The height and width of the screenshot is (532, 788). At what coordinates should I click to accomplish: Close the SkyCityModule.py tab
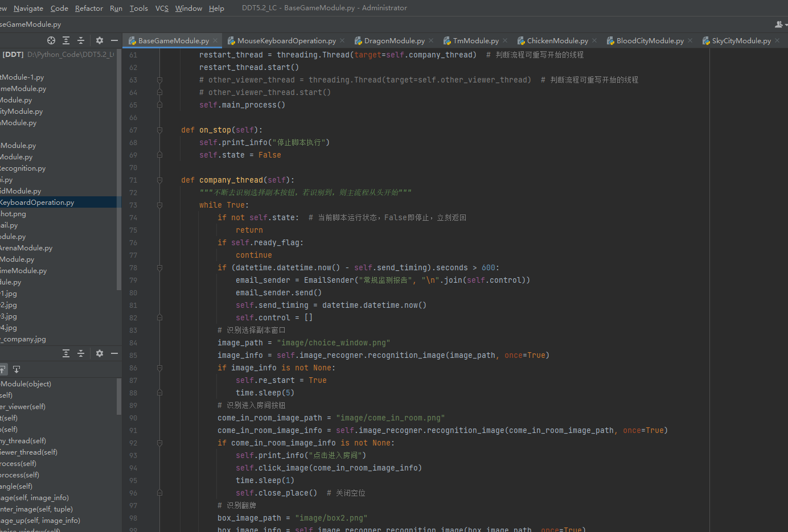click(777, 40)
